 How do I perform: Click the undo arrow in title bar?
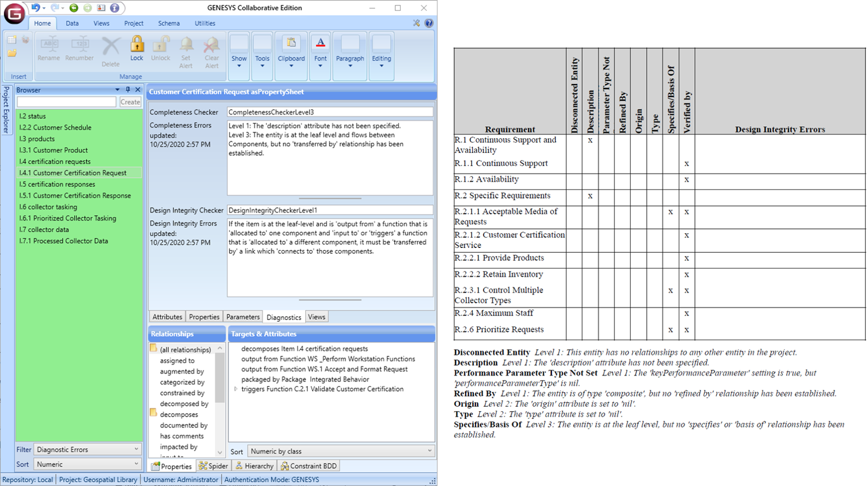click(x=35, y=8)
